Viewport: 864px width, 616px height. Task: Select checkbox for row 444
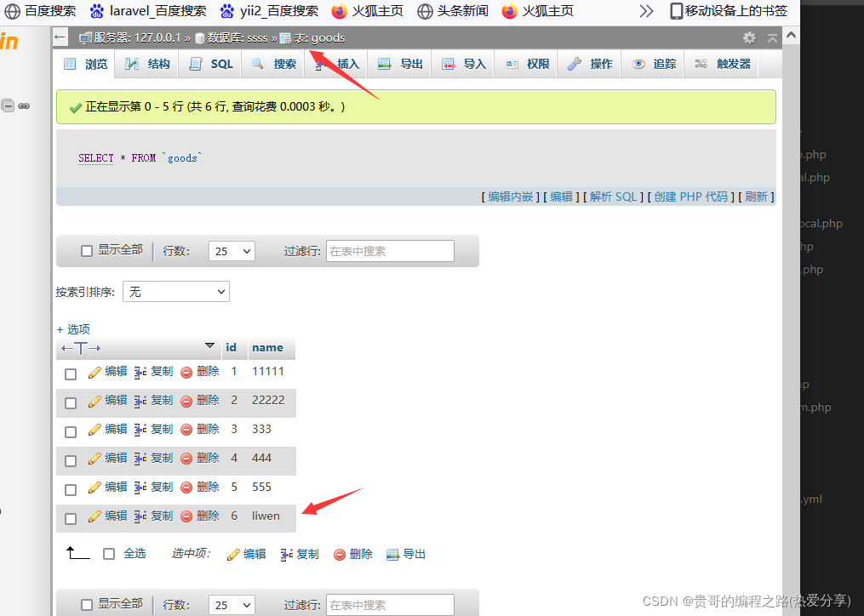click(71, 461)
